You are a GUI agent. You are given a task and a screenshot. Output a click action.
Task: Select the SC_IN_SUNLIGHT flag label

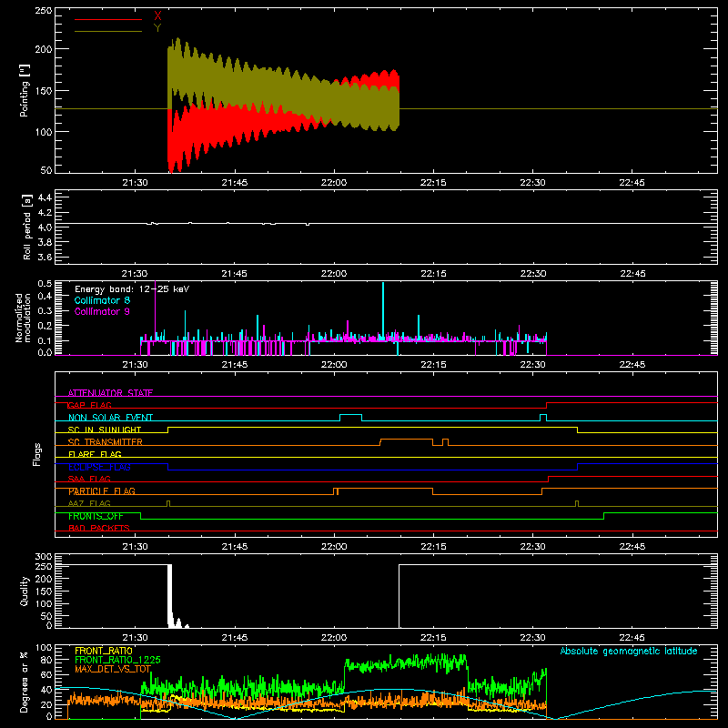coord(105,430)
